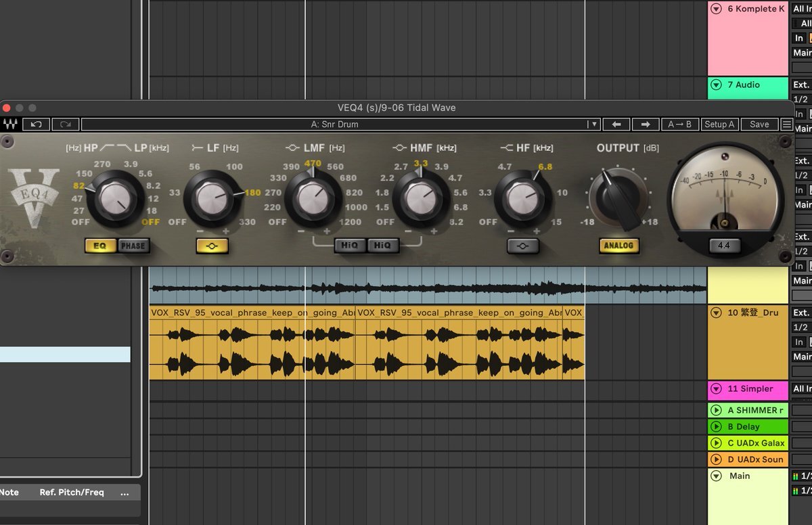Load the next preset with right arrow
This screenshot has width=812, height=525.
[646, 124]
